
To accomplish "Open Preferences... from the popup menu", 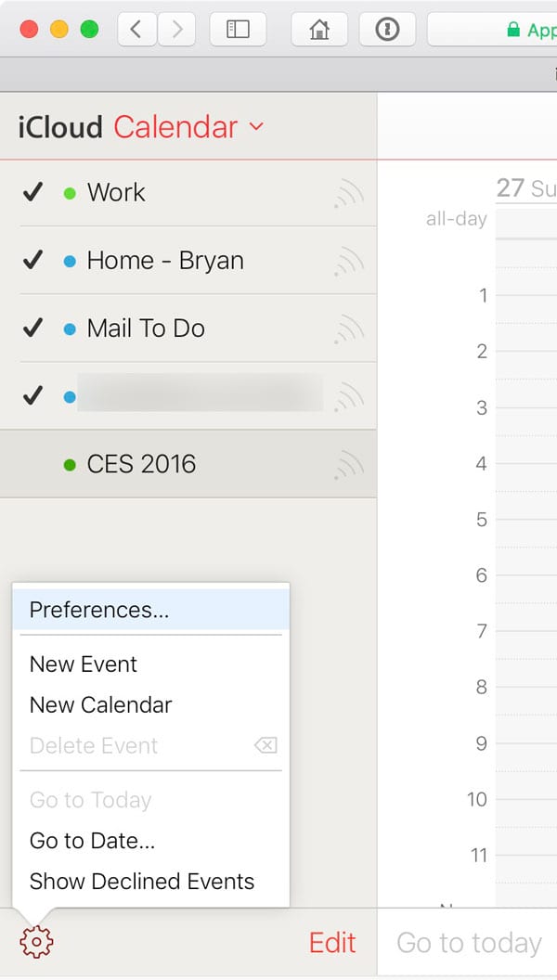I will click(99, 610).
